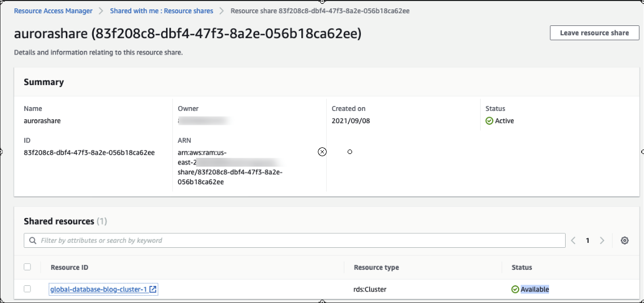Viewport: 644px width, 303px height.
Task: Go to the previous page of shared resources
Action: point(573,241)
